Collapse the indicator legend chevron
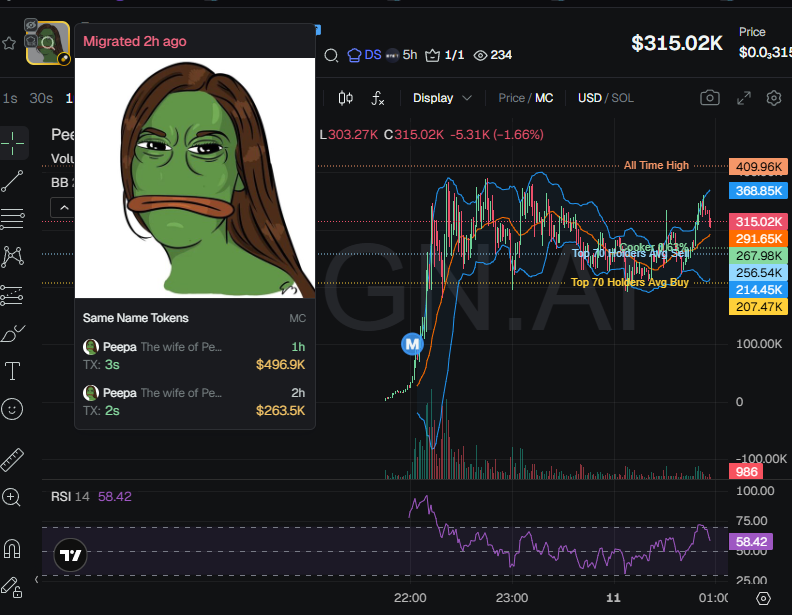 coord(64,208)
